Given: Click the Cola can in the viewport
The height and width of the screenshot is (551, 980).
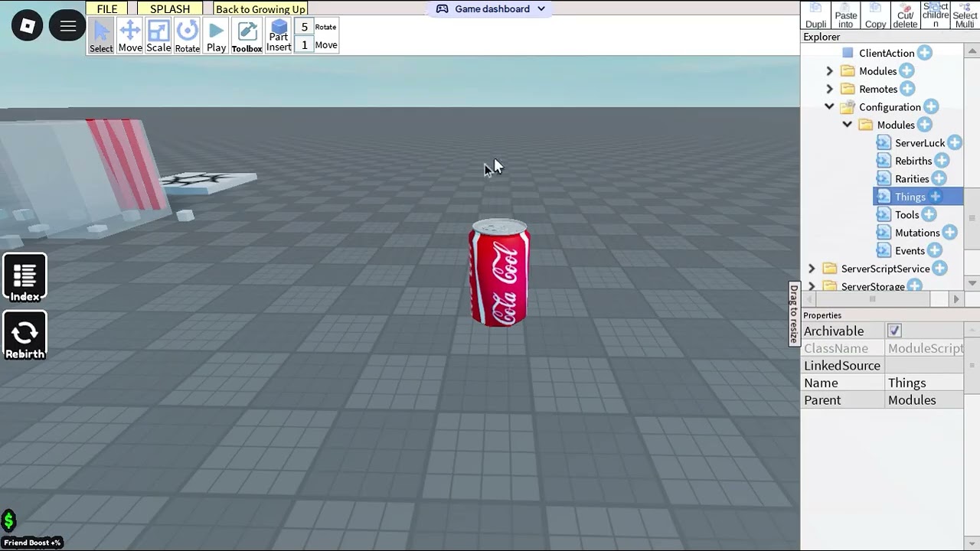Looking at the screenshot, I should click(x=499, y=272).
